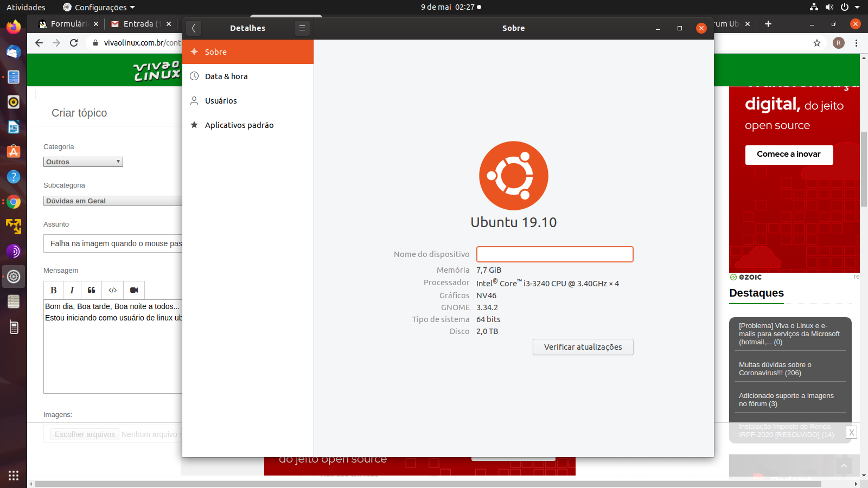The image size is (868, 488).
Task: Open Adicionado suporte a imagens no fórum link
Action: pyautogui.click(x=786, y=400)
